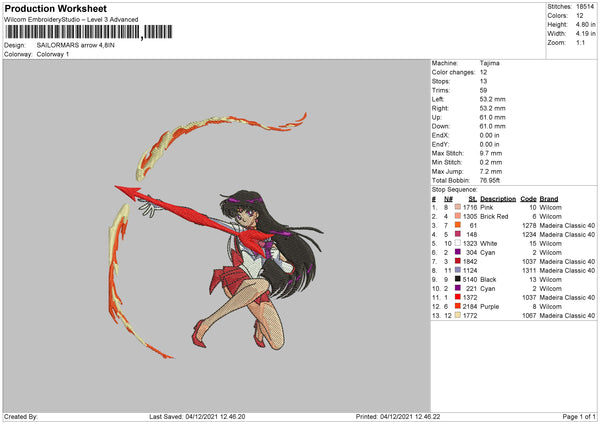Click the Trims value 59
Image resolution: width=600 pixels, height=424 pixels.
(x=483, y=90)
